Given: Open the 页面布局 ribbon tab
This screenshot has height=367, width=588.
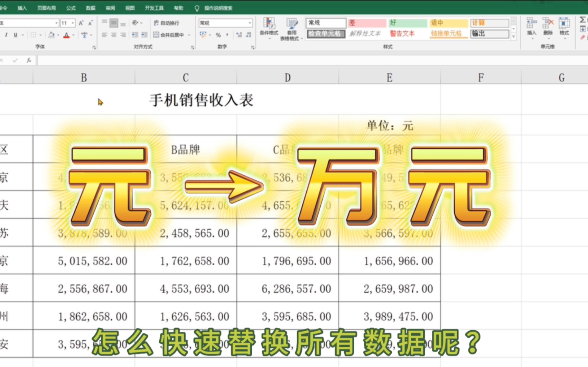Looking at the screenshot, I should click(46, 8).
